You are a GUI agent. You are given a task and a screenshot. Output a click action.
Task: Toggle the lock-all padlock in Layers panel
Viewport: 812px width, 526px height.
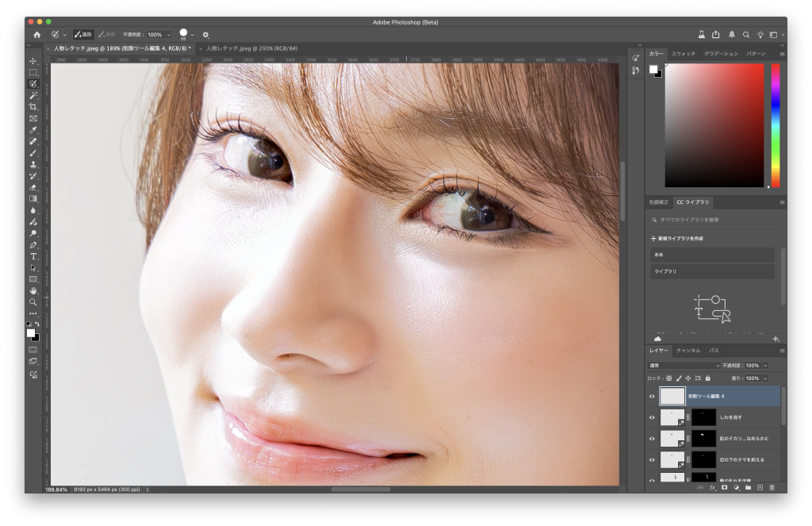pyautogui.click(x=707, y=378)
